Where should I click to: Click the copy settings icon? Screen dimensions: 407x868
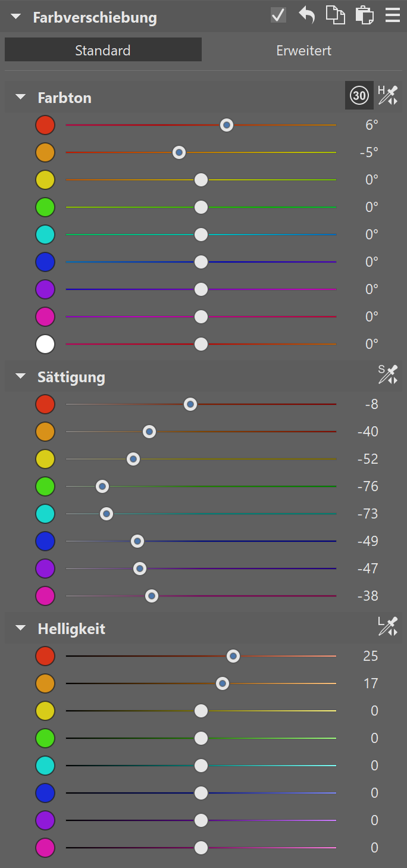336,15
